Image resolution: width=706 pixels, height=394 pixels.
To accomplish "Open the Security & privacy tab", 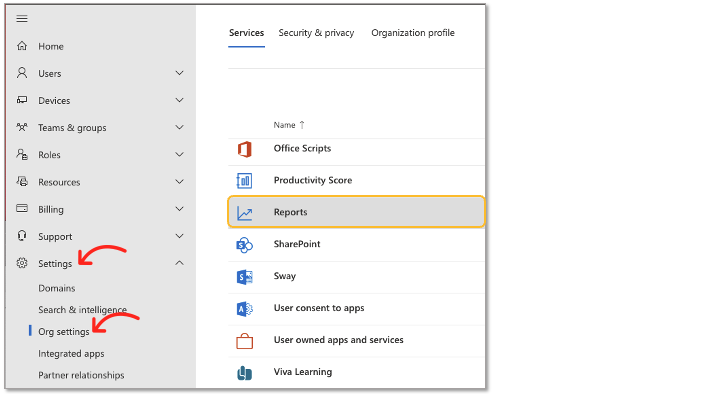I will [x=316, y=33].
